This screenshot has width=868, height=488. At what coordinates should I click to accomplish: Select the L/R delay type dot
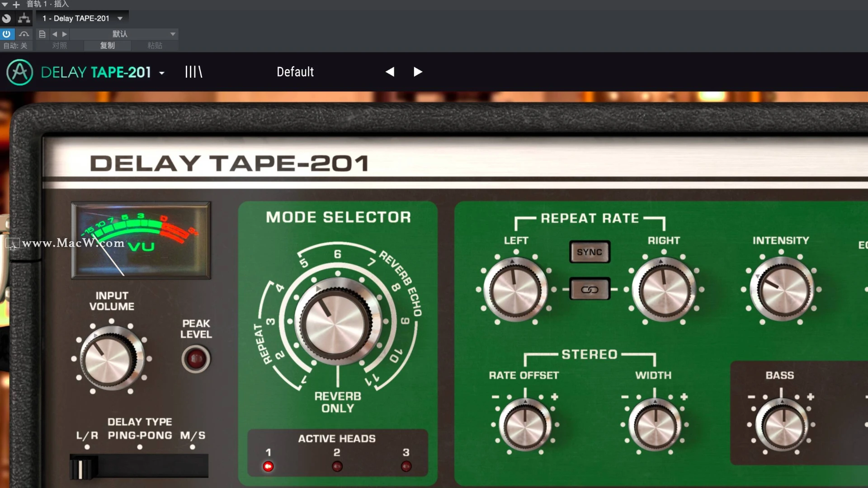(87, 447)
